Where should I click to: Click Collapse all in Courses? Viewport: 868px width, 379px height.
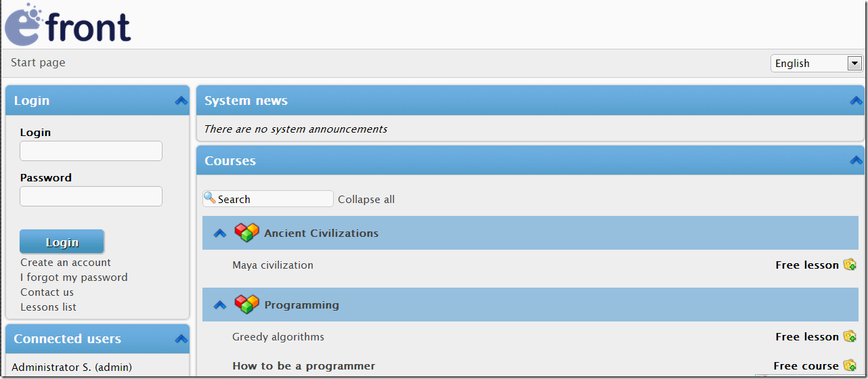pos(366,200)
